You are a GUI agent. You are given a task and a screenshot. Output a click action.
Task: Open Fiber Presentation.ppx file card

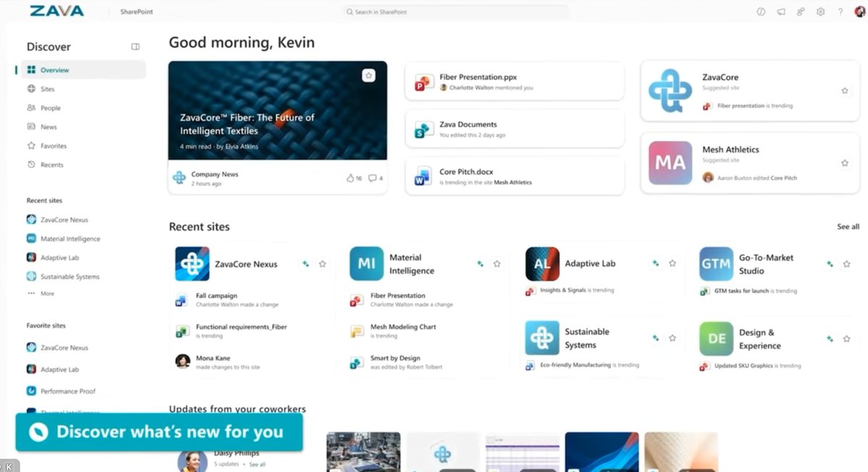(514, 81)
